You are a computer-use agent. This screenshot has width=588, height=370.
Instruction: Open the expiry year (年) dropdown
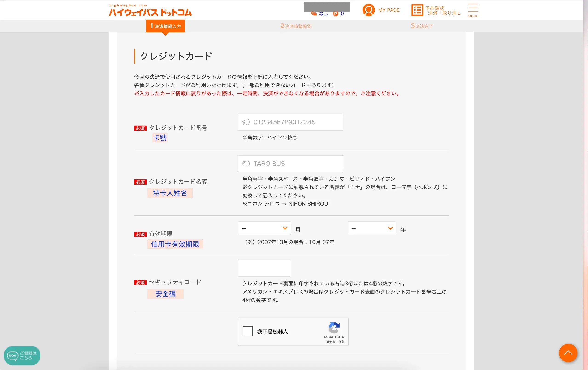pos(371,228)
